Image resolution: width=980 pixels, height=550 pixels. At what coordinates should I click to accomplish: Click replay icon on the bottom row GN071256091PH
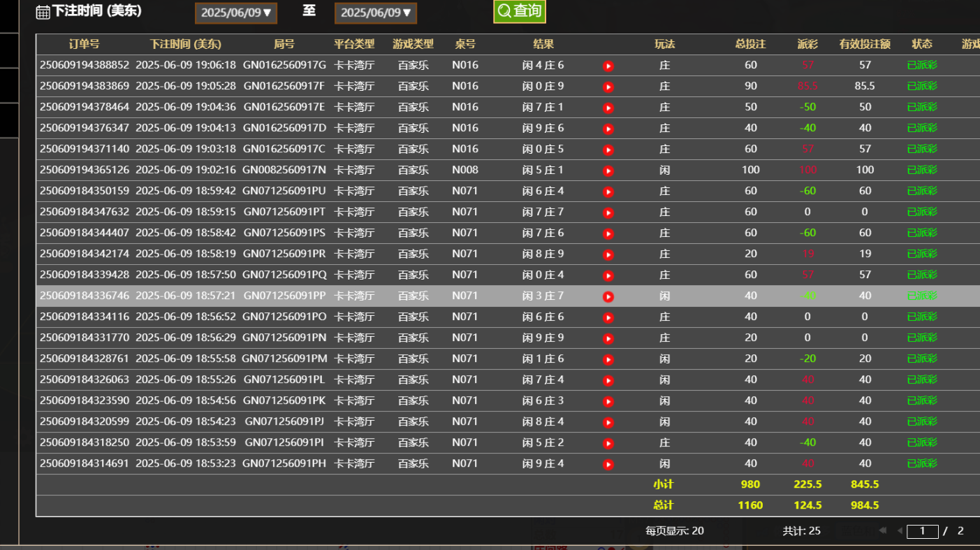(x=608, y=463)
